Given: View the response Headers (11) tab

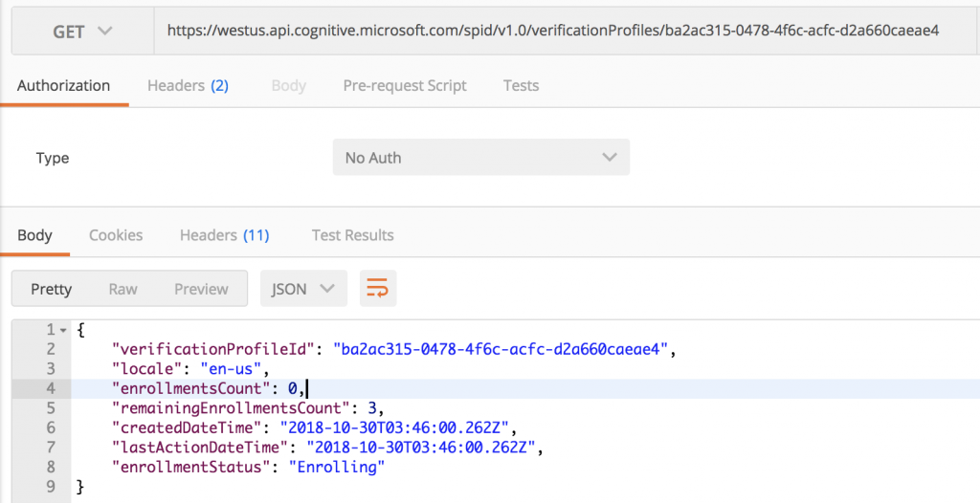Looking at the screenshot, I should click(225, 235).
